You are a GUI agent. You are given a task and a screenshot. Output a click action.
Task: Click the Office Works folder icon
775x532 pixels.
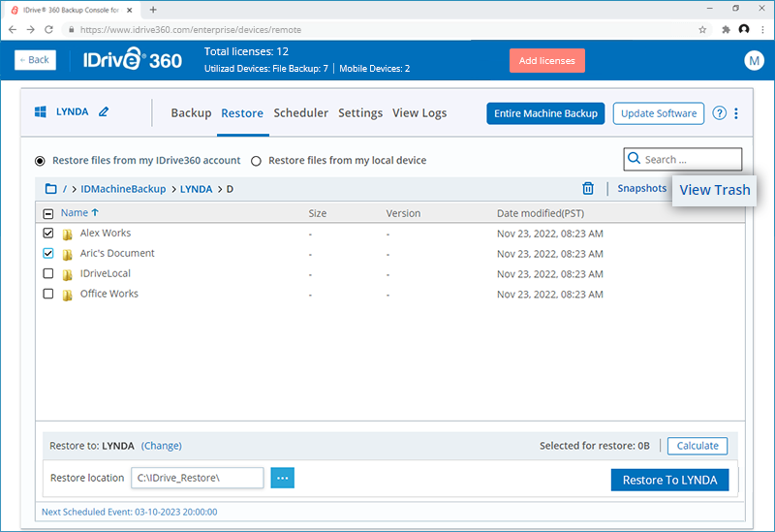coord(67,295)
